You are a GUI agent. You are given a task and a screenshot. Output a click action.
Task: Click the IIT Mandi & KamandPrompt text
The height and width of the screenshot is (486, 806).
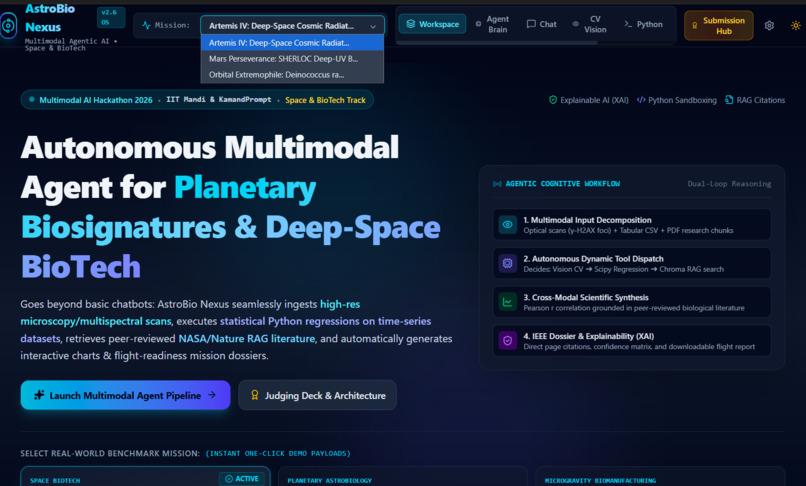click(218, 99)
